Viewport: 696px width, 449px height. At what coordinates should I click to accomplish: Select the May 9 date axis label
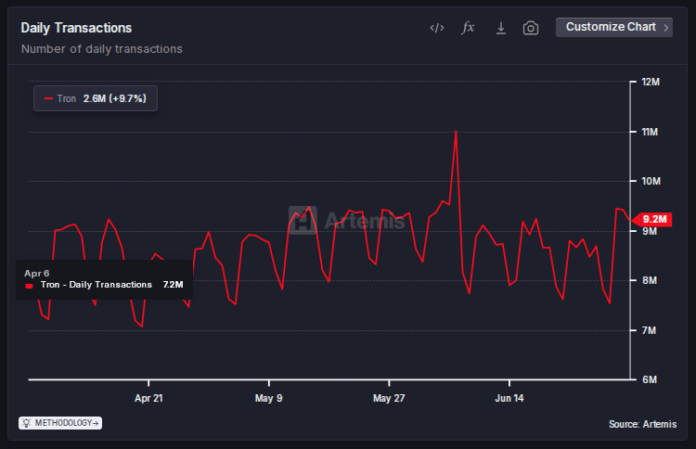point(268,398)
